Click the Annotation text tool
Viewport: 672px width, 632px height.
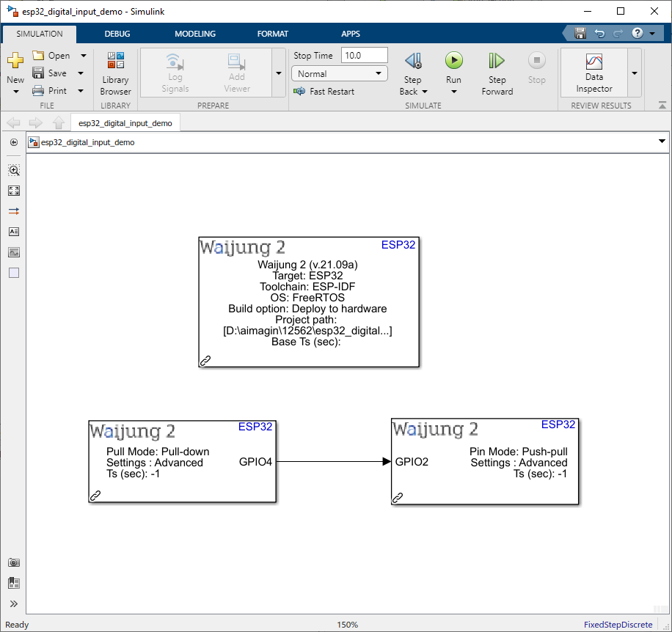pyautogui.click(x=14, y=232)
